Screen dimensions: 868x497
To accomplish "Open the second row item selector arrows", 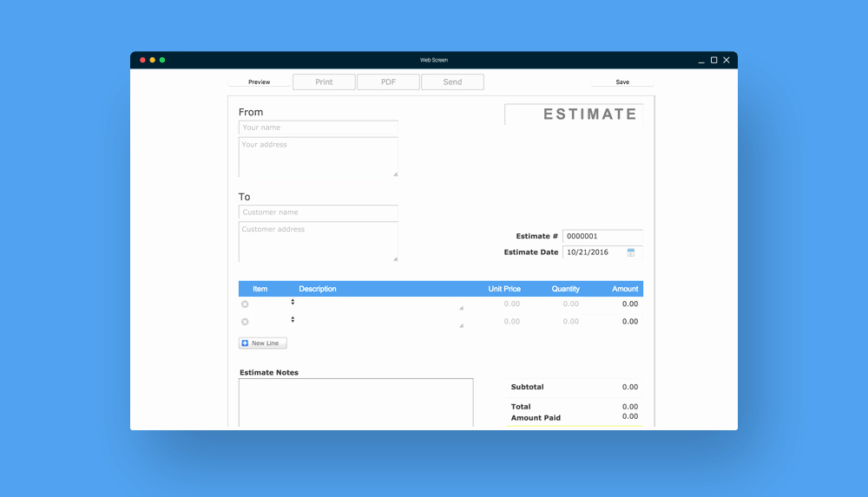I will [293, 319].
